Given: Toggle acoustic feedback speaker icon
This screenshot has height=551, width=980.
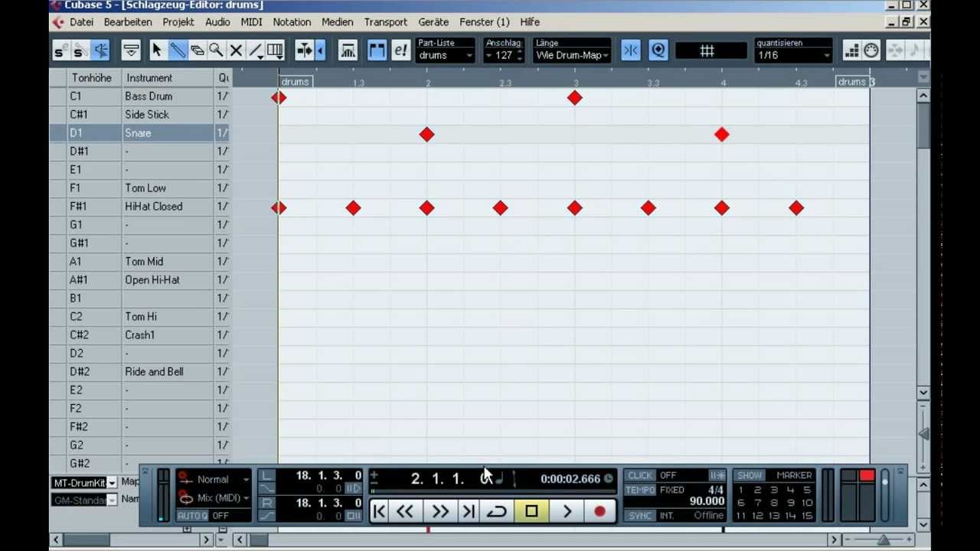Looking at the screenshot, I should (x=100, y=51).
